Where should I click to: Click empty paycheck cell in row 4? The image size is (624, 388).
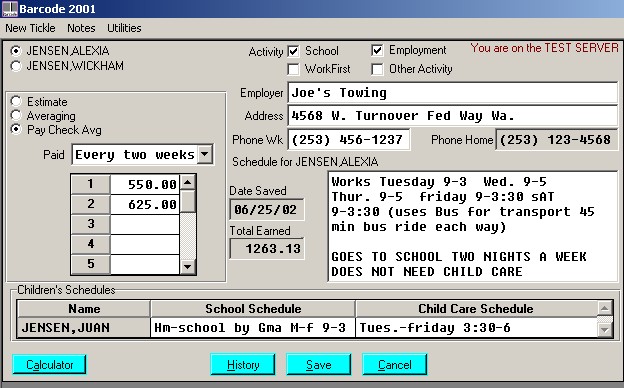145,244
